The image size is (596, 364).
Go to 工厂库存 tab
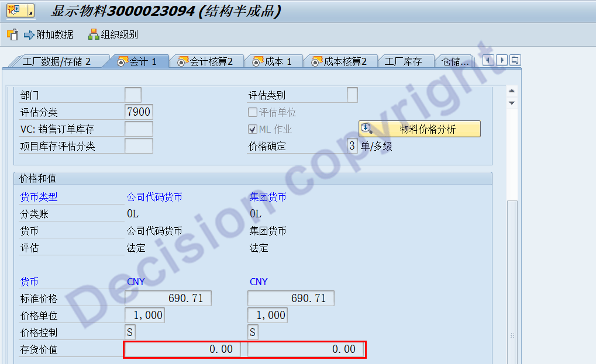tap(403, 61)
